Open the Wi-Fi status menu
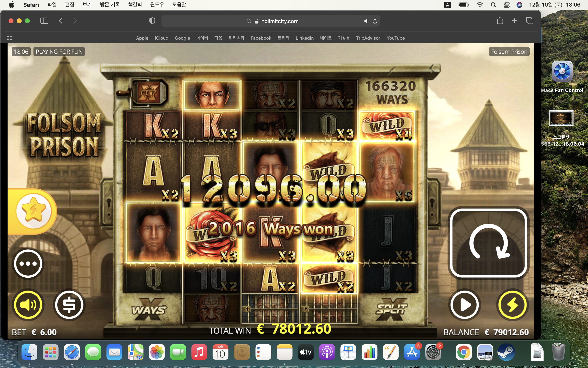 pos(480,5)
